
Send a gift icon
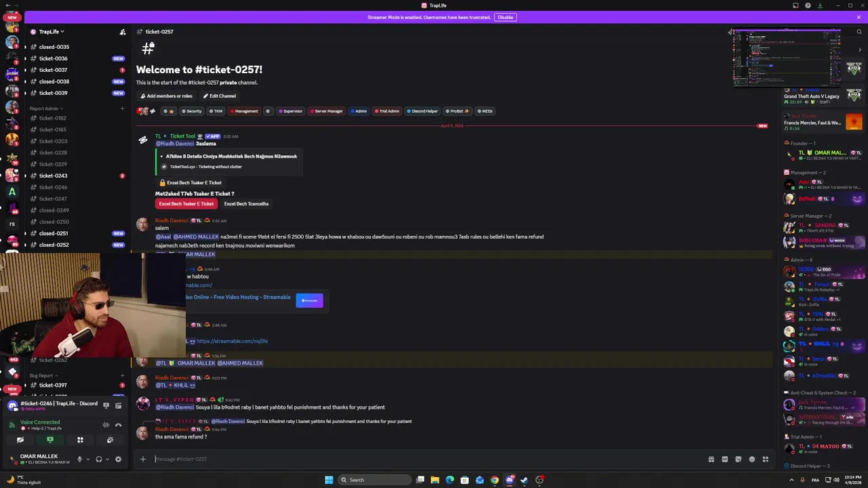[711, 459]
